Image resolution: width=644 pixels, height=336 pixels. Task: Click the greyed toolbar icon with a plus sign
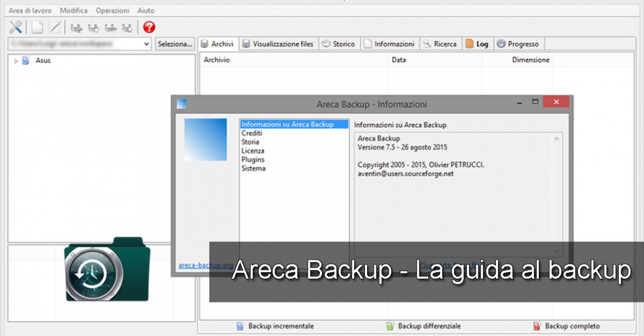pyautogui.click(x=77, y=28)
